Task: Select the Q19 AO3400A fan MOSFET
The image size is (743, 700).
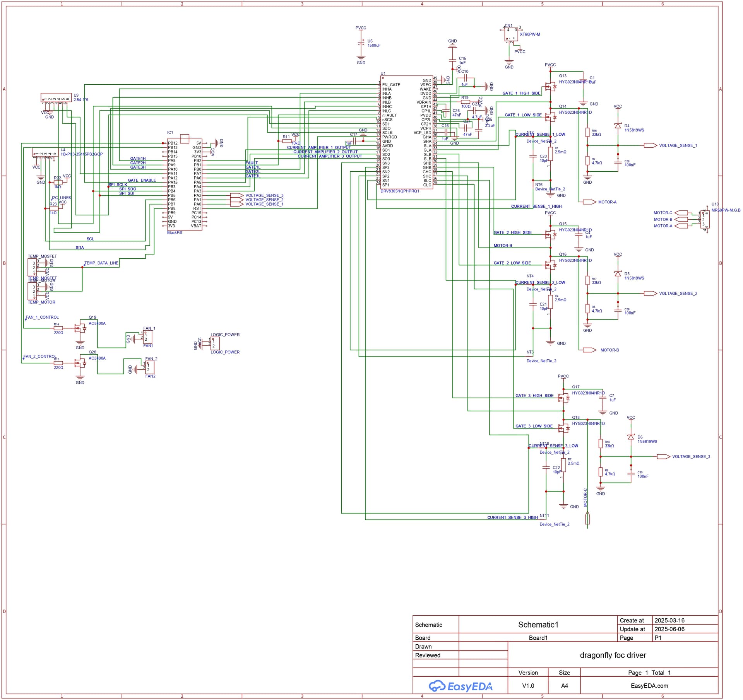Action: point(81,329)
